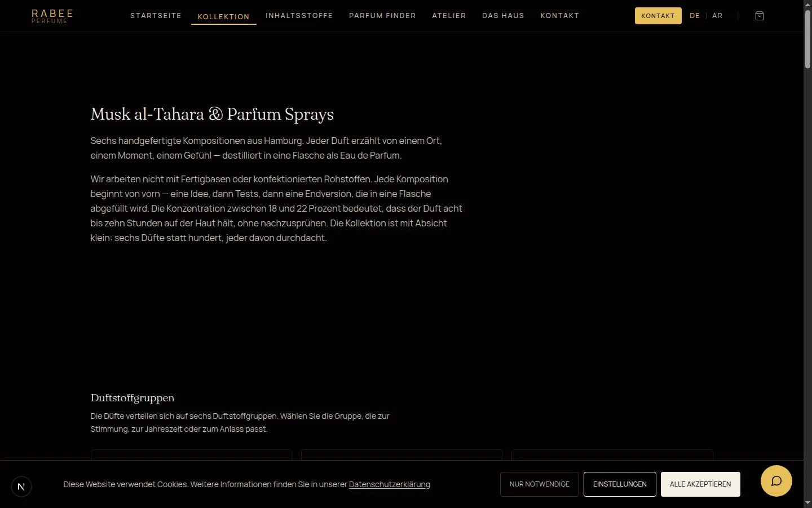Switch language to DE
The height and width of the screenshot is (508, 812).
point(695,16)
